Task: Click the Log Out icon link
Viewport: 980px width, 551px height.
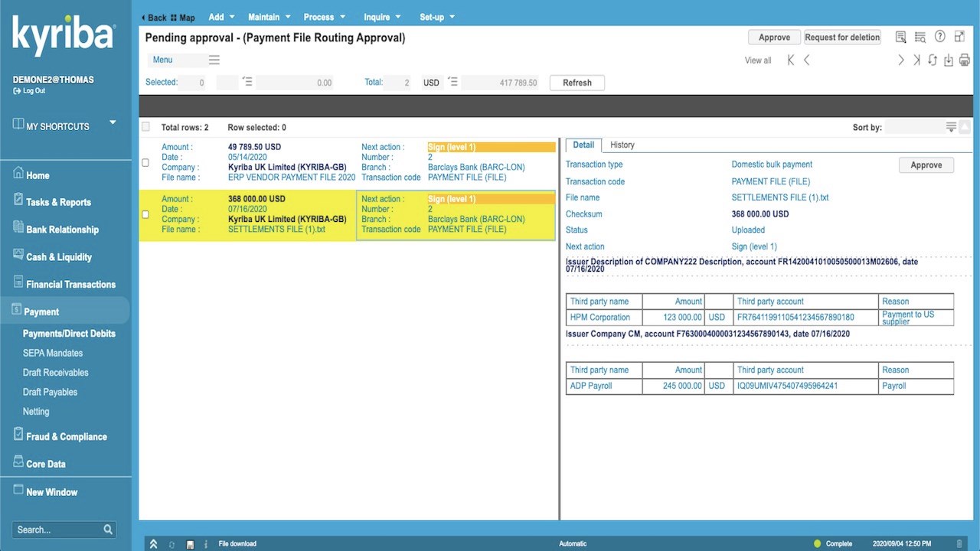Action: pyautogui.click(x=29, y=90)
